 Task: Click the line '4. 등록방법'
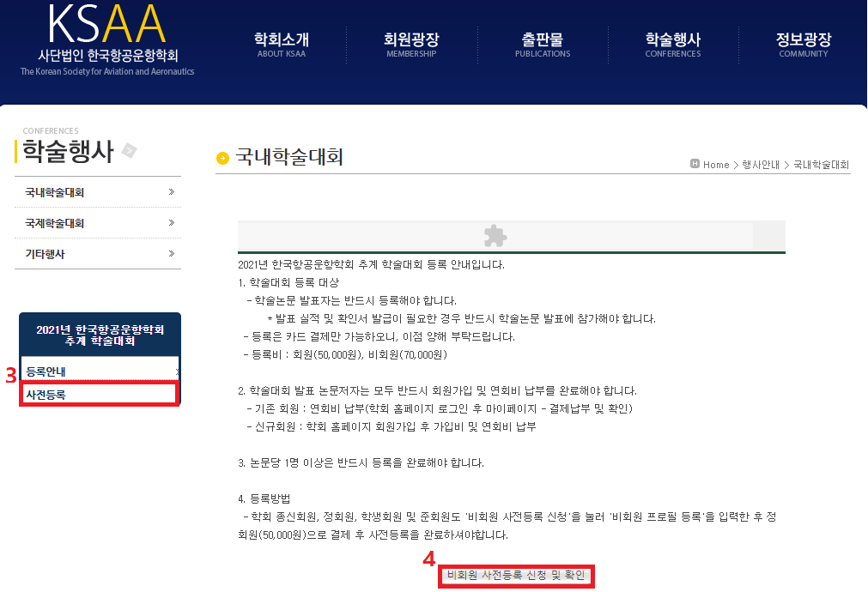pyautogui.click(x=264, y=499)
